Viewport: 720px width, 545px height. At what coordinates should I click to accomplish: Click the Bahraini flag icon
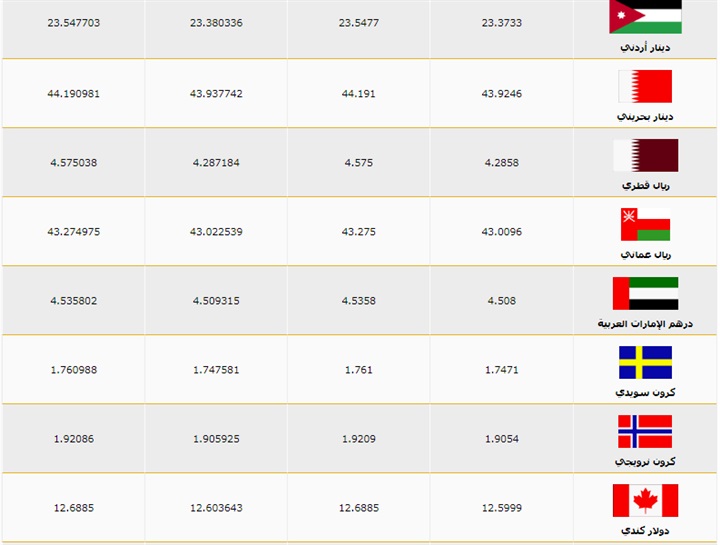point(645,86)
